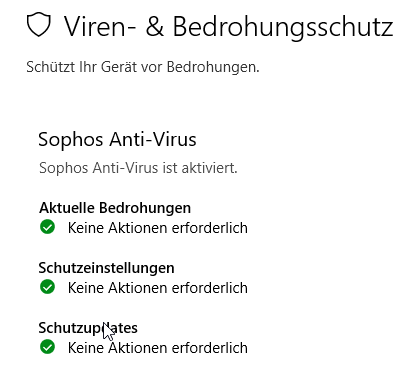Viewport: 400px width, 366px height.
Task: Click the gray 'Sophos Anti-Virus ist' status text
Action: coord(109,168)
